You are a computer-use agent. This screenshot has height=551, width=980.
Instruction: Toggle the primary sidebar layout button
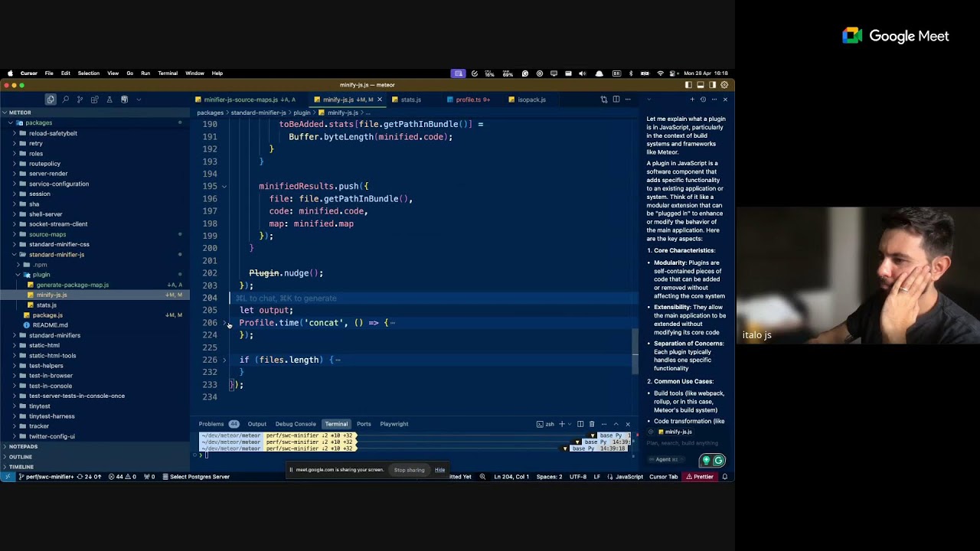[688, 85]
